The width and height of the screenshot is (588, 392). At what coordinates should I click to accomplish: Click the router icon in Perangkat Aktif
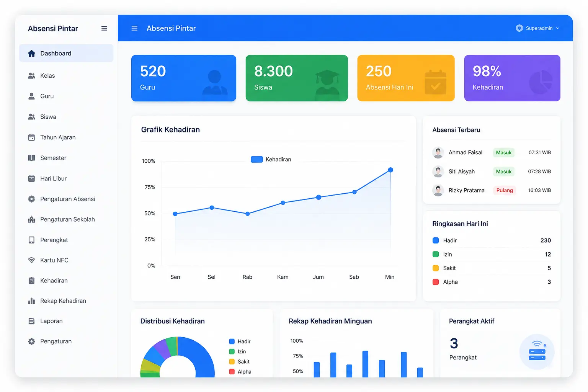pyautogui.click(x=537, y=351)
